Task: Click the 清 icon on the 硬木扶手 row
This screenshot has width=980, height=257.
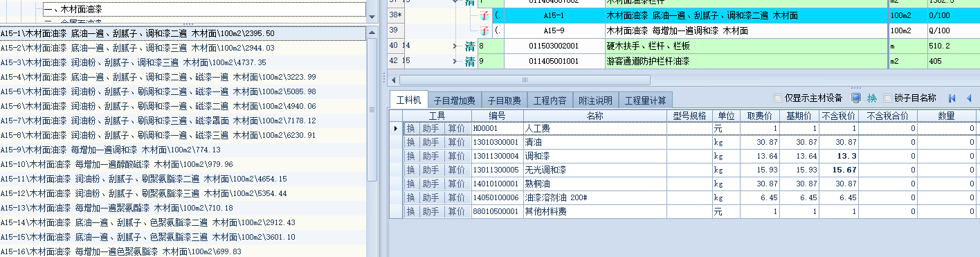Action: click(x=470, y=46)
